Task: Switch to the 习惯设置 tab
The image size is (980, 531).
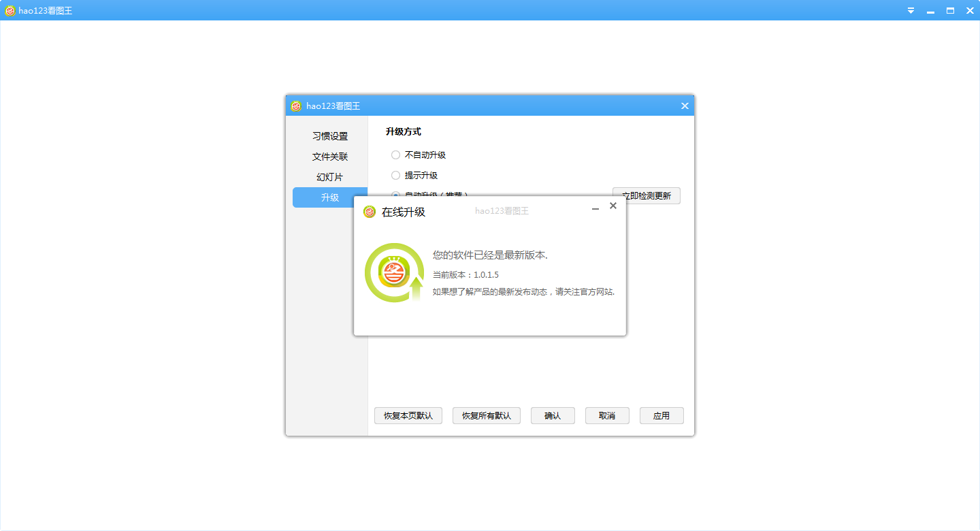Action: (x=330, y=135)
